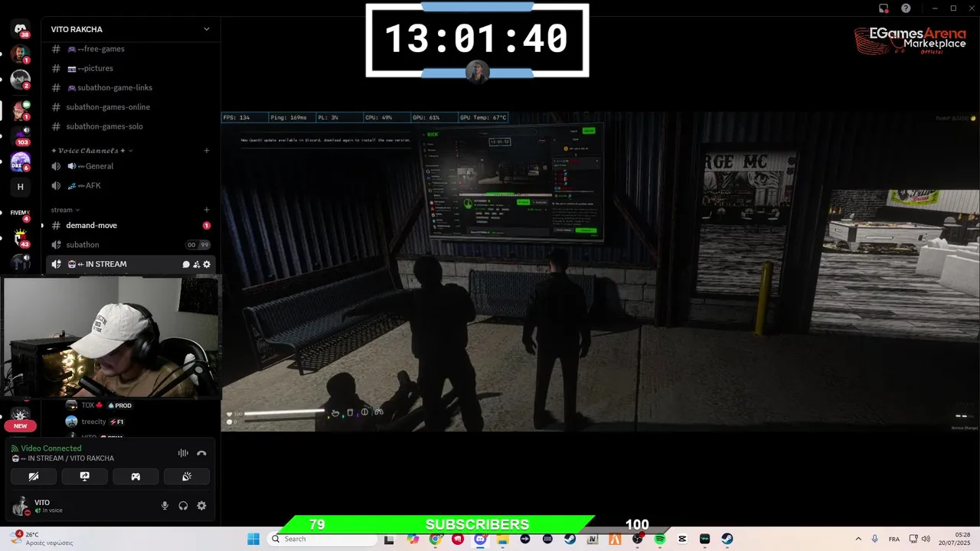The height and width of the screenshot is (551, 980).
Task: Mute the microphone in user panel
Action: [x=165, y=506]
